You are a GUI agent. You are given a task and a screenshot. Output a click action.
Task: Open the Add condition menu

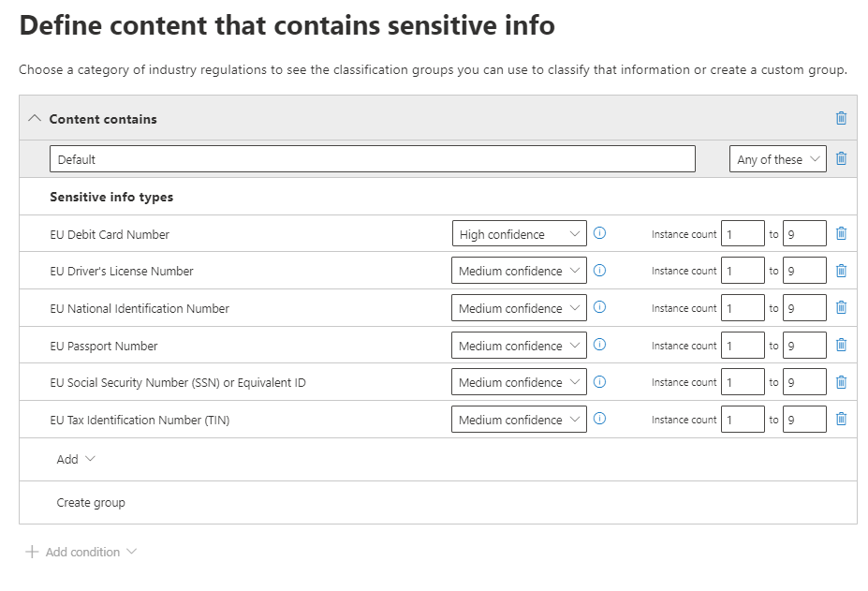pyautogui.click(x=81, y=552)
